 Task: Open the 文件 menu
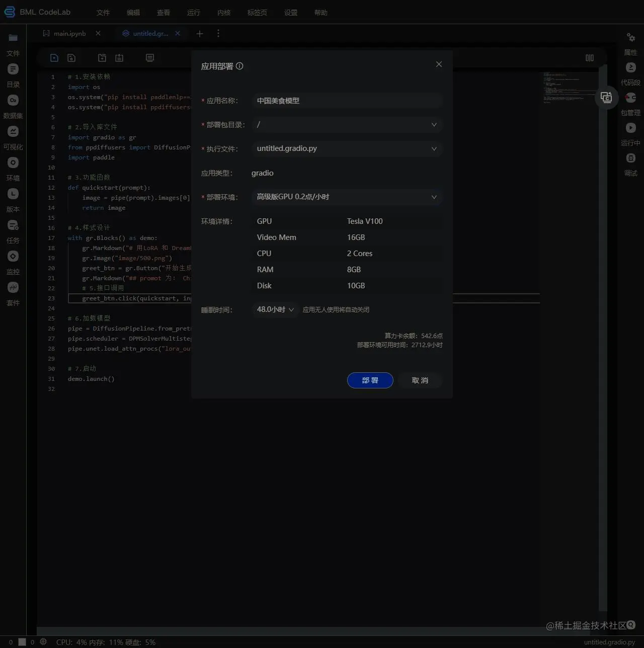(103, 13)
